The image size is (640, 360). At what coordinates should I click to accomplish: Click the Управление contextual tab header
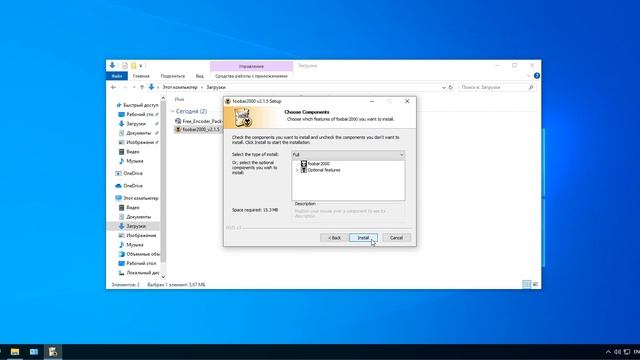(x=251, y=66)
